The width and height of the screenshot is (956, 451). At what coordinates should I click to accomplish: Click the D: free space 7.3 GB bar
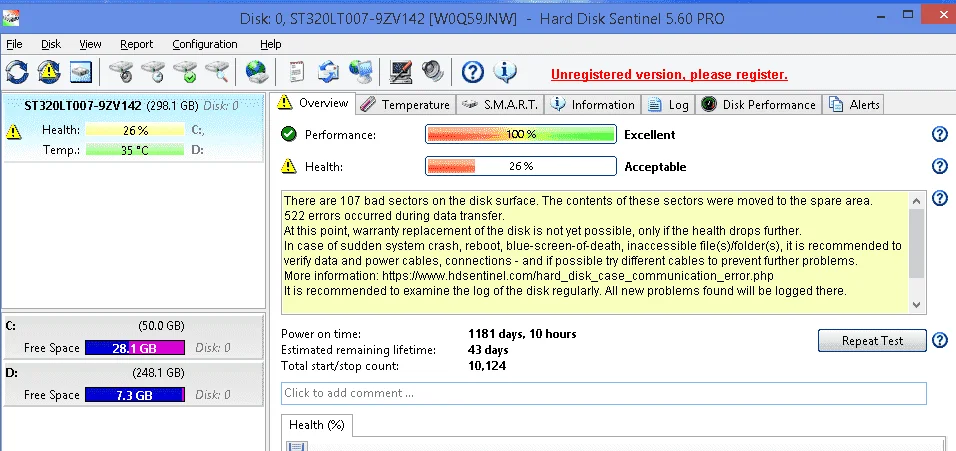tap(135, 395)
